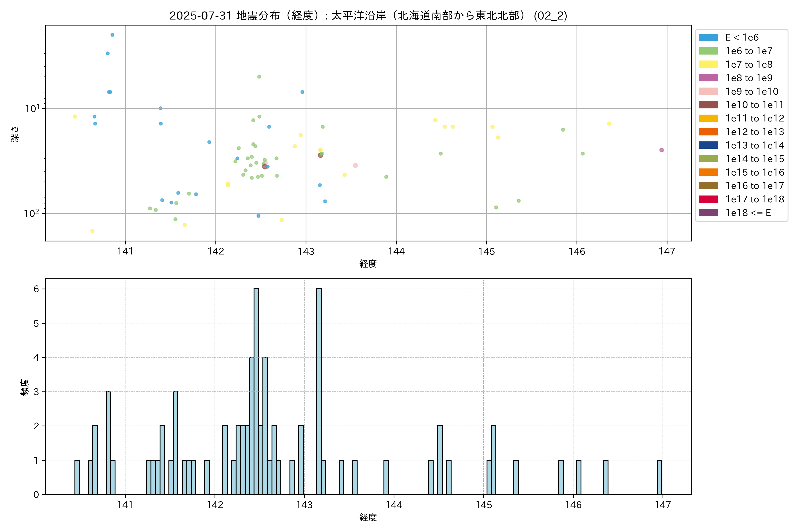Click the chart title text at top
The image size is (798, 532).
(368, 16)
